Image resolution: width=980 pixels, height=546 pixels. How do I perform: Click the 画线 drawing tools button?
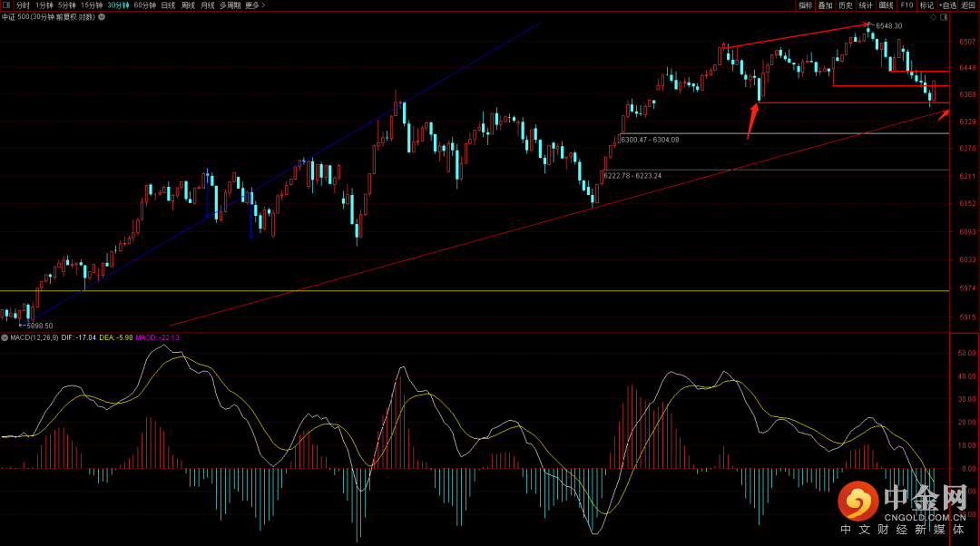coord(887,5)
